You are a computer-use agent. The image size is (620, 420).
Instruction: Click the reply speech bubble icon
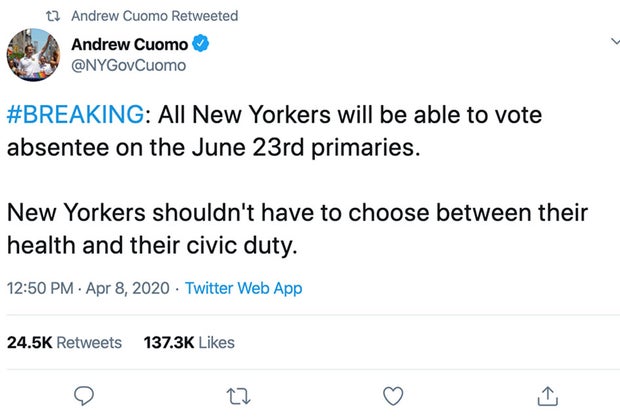(x=85, y=395)
